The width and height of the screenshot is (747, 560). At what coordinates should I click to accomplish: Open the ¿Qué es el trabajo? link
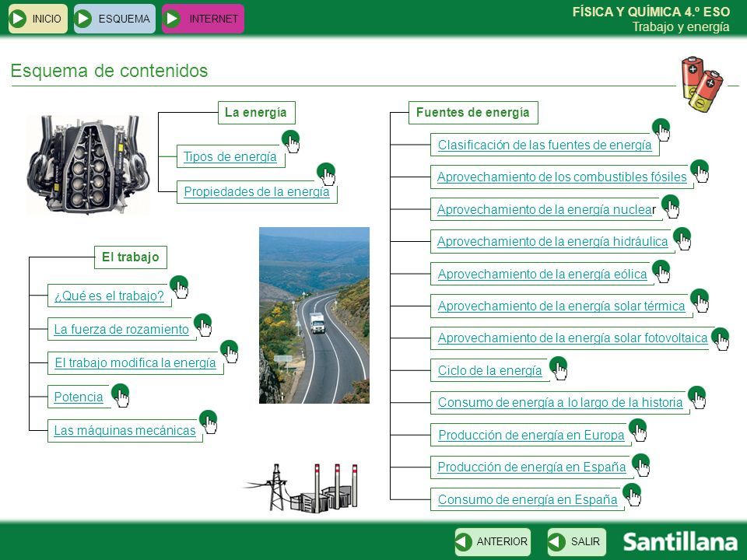click(x=109, y=296)
